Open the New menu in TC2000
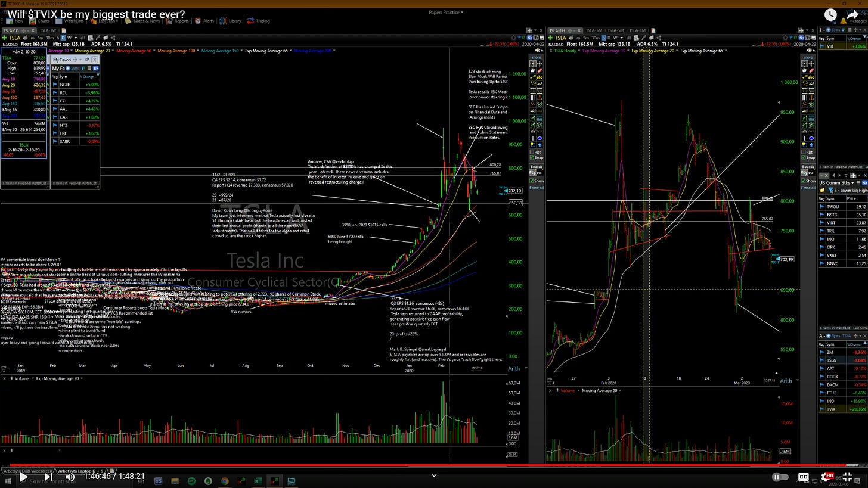Image resolution: width=868 pixels, height=488 pixels. click(14, 21)
